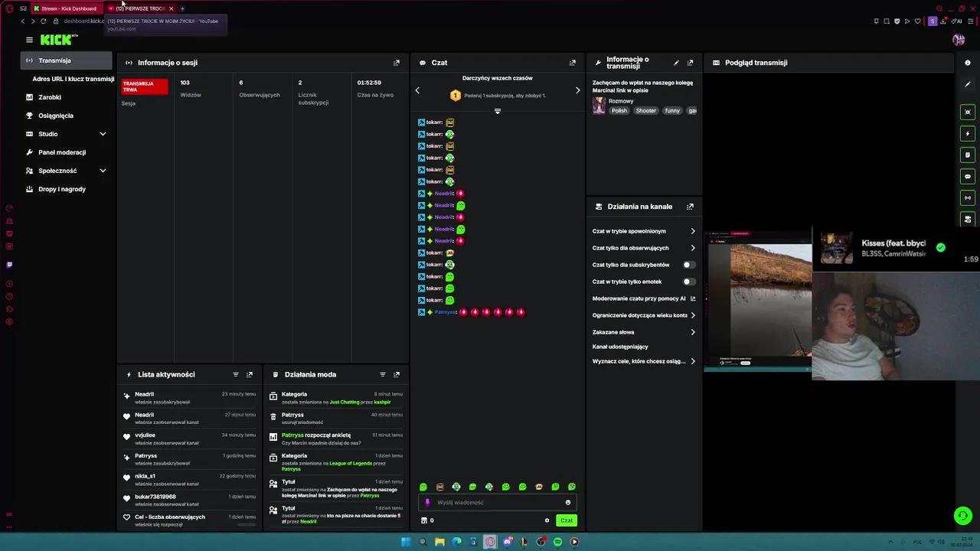
Task: Open Panel moderacji from sidebar
Action: tap(62, 152)
